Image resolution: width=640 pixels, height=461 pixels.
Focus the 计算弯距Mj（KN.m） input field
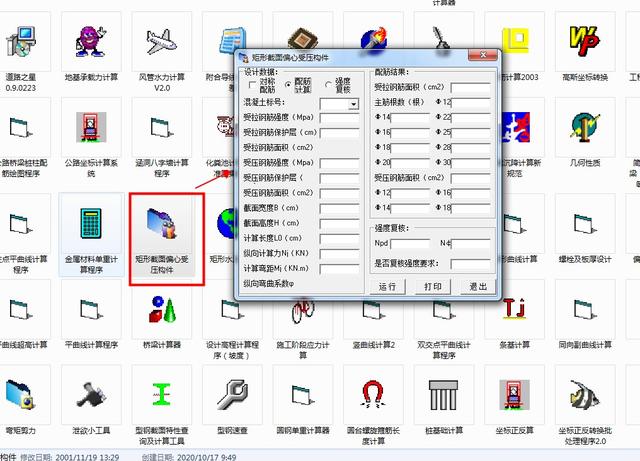(340, 269)
